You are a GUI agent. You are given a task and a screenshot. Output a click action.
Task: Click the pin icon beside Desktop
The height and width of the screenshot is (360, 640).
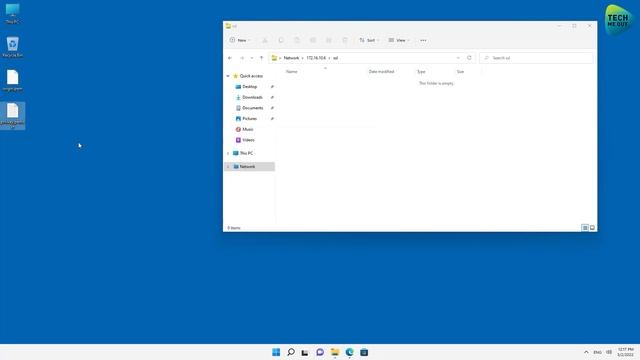point(272,87)
